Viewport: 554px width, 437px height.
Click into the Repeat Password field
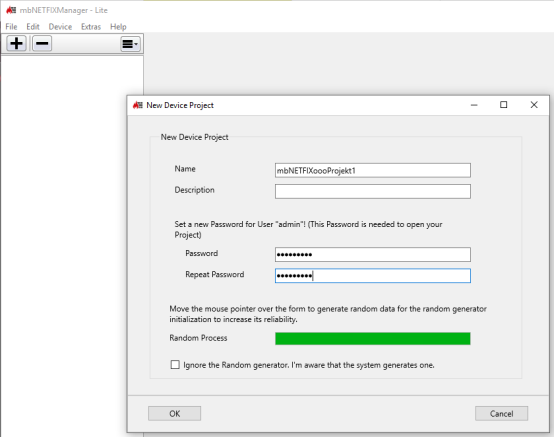coord(373,276)
